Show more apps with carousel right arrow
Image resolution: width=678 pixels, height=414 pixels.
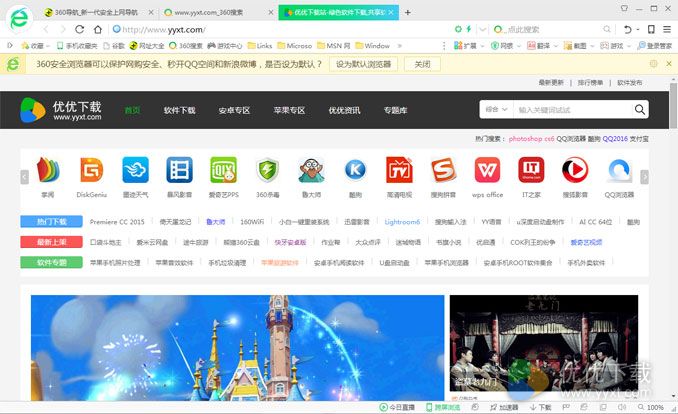(644, 177)
